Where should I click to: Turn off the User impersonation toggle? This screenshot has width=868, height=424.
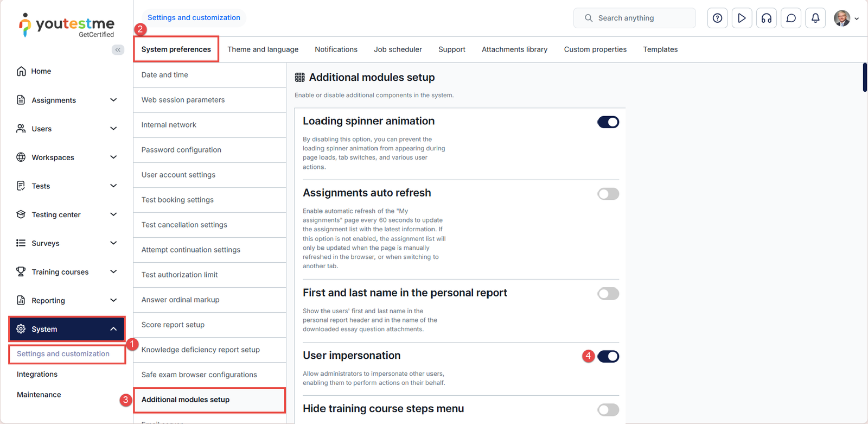608,357
